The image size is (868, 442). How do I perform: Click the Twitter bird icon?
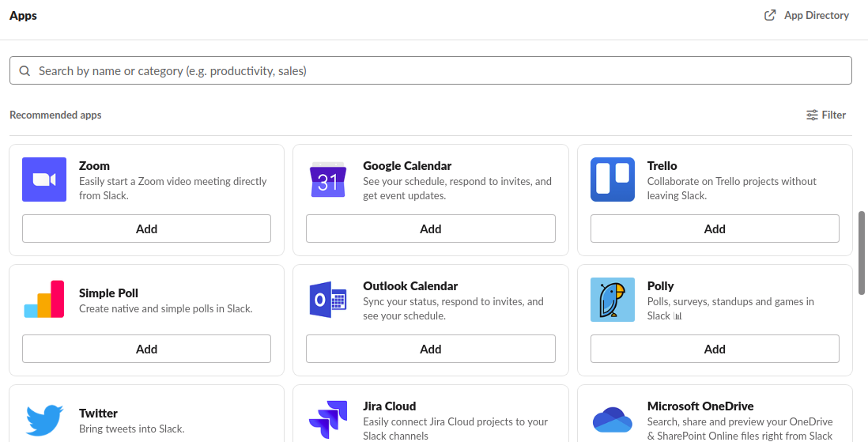(x=44, y=420)
